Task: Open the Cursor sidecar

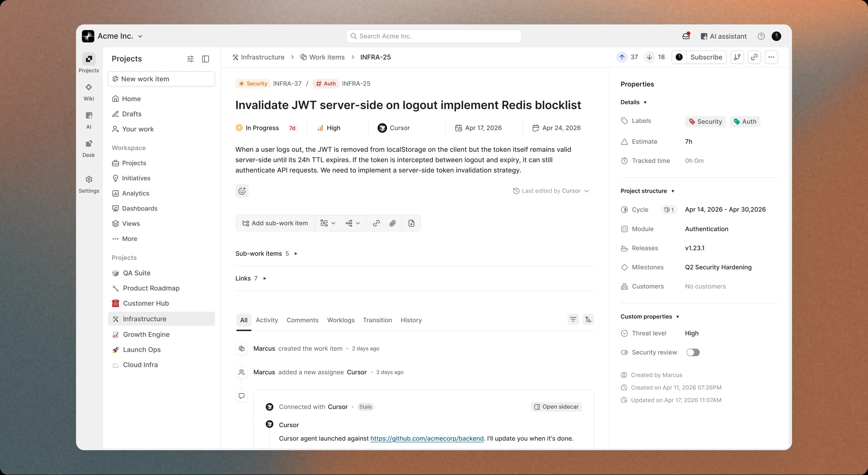Action: [x=556, y=407]
